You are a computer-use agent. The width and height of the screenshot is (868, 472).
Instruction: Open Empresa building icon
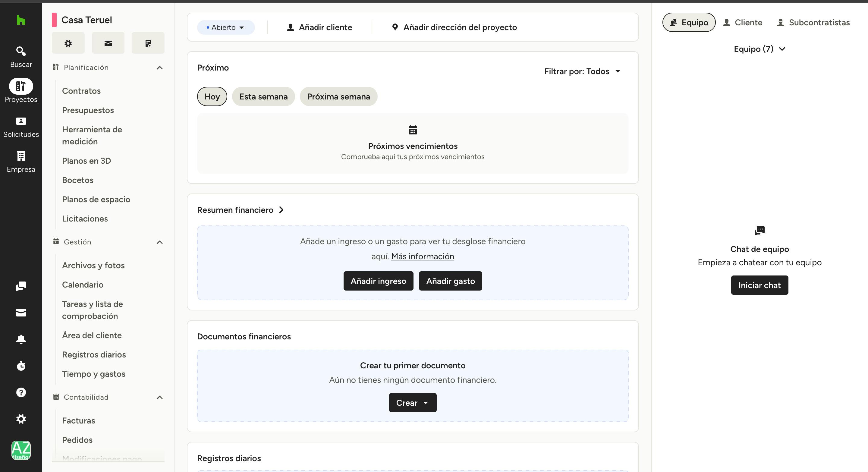(21, 161)
